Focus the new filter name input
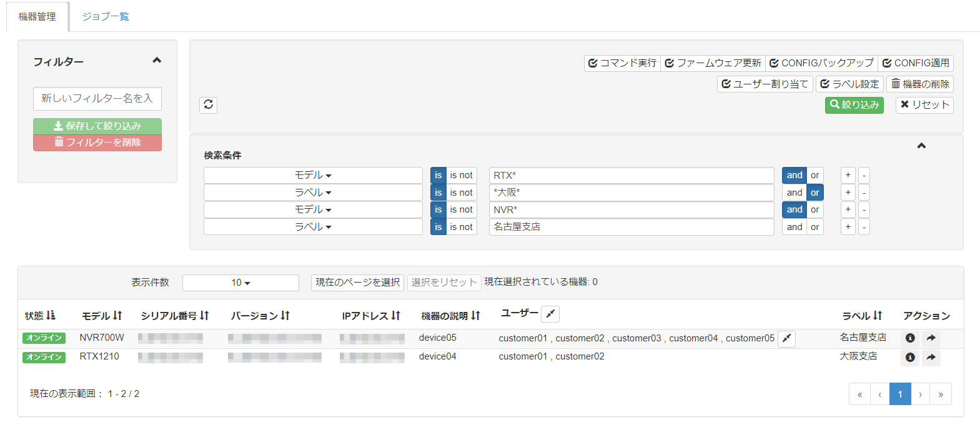The height and width of the screenshot is (427, 980). (97, 99)
